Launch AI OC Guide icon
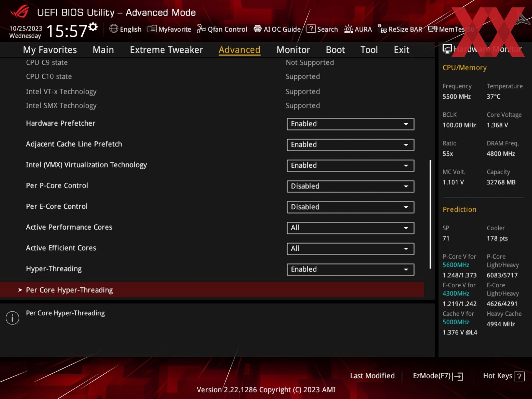This screenshot has height=399, width=532. [258, 29]
